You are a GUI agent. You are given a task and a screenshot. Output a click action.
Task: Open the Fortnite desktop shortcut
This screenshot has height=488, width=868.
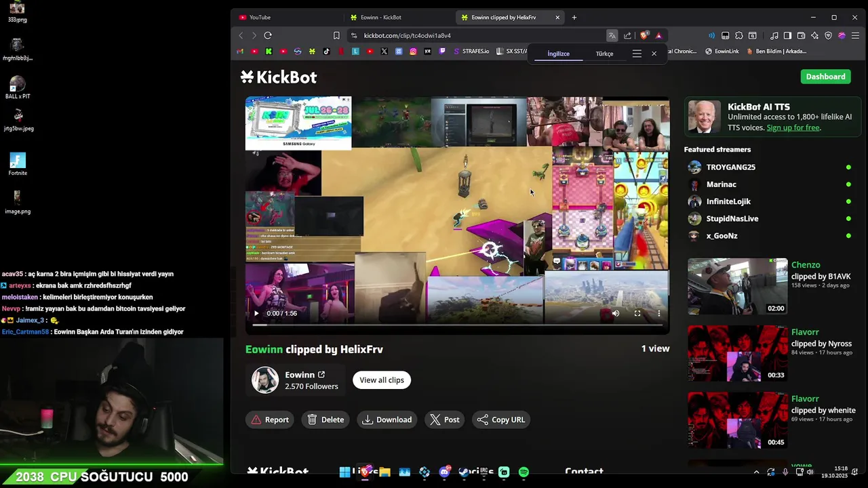click(18, 164)
